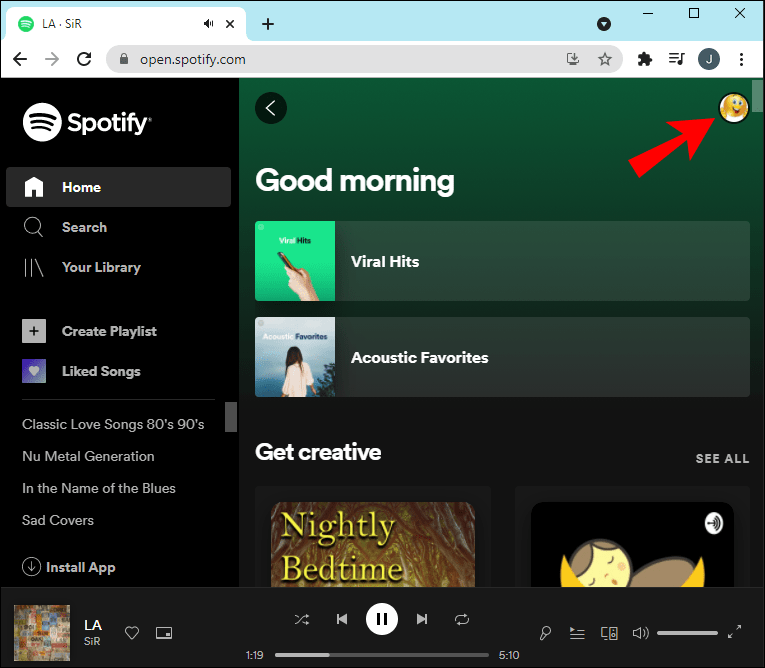Adjust the volume slider
This screenshot has height=668, width=765.
click(x=687, y=633)
